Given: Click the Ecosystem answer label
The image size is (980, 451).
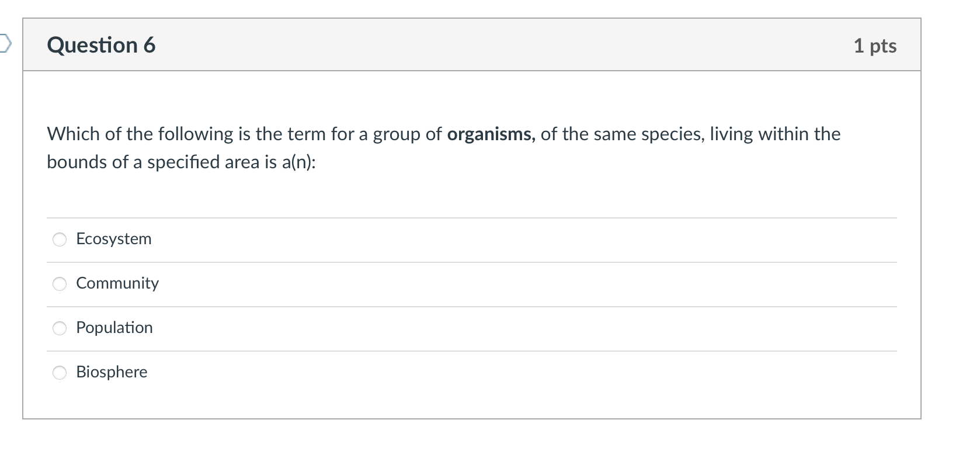Looking at the screenshot, I should tap(114, 239).
